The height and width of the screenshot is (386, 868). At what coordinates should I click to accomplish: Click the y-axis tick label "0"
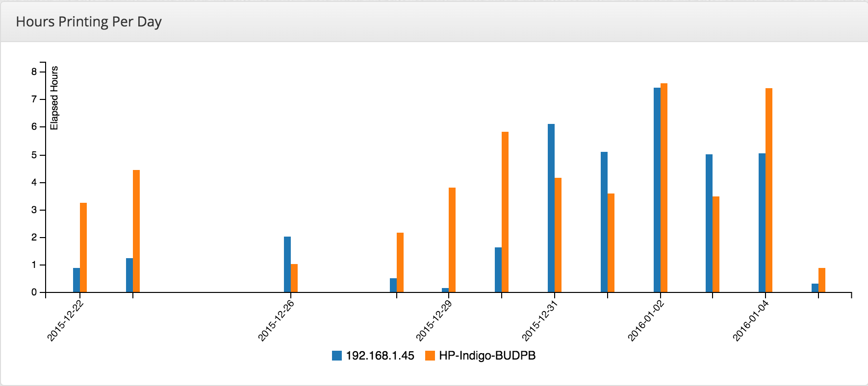coord(34,292)
